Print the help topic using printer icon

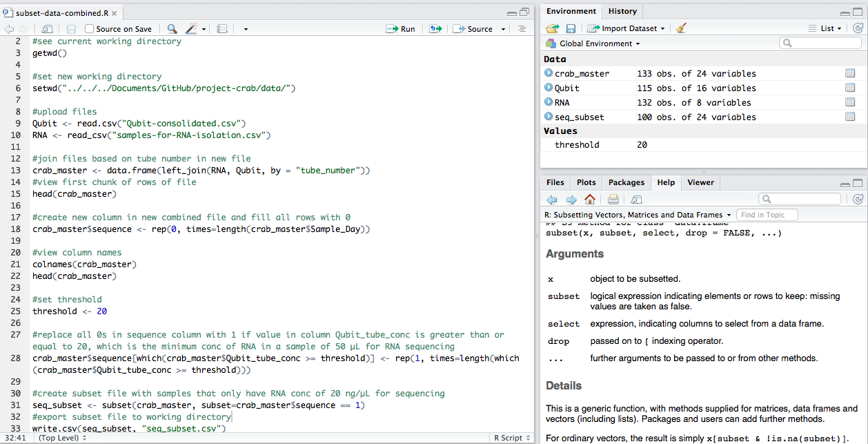(613, 200)
